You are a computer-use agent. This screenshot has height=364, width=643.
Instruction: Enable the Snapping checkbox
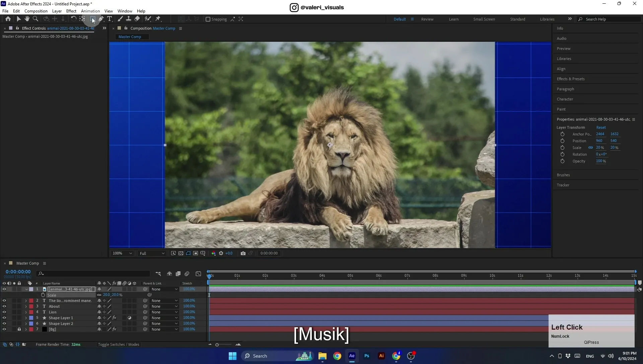208,19
